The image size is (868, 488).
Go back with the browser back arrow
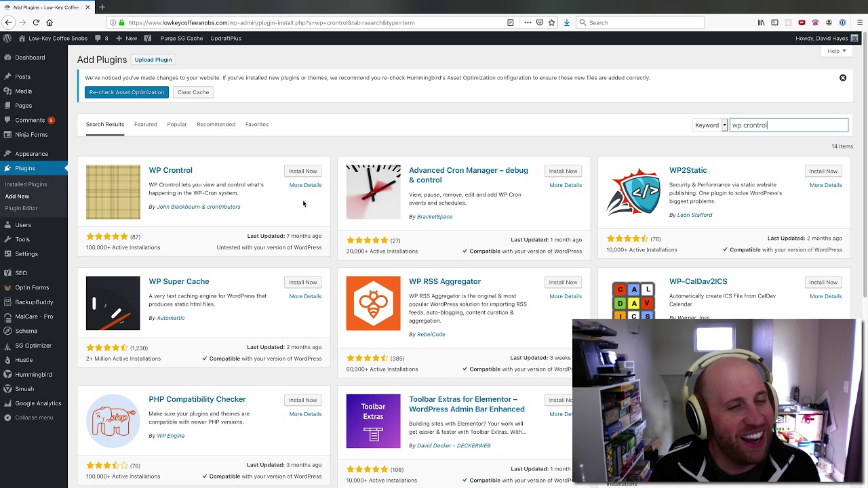[9, 22]
